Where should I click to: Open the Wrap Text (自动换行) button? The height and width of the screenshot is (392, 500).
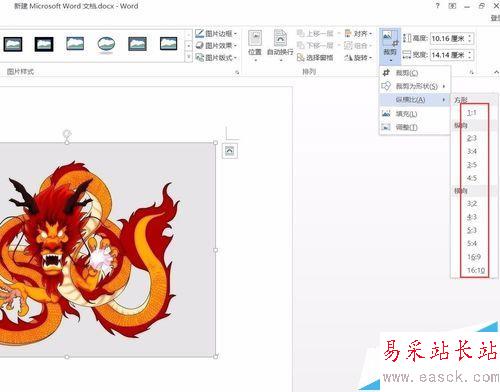click(x=280, y=46)
